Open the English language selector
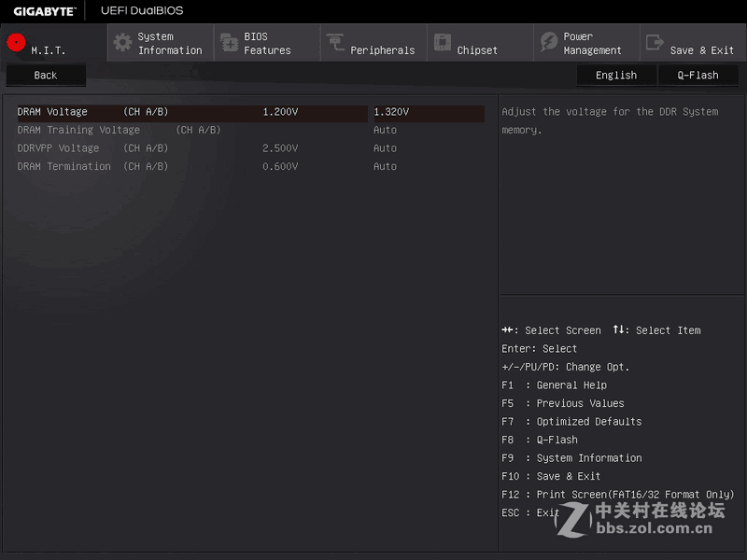Screen dimensions: 747x560 616,75
